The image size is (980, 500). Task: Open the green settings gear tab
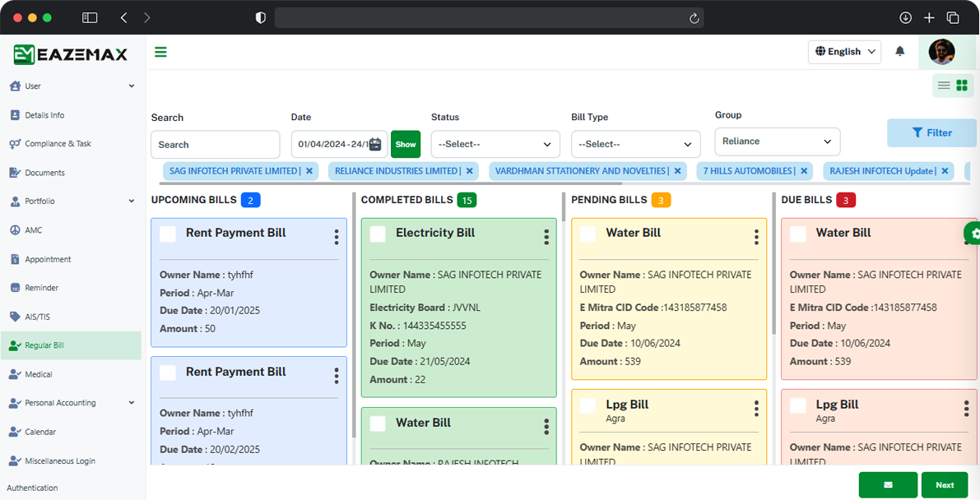(973, 234)
